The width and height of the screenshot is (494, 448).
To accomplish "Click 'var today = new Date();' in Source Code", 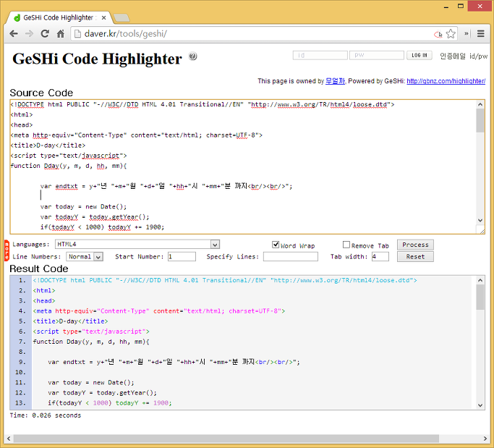I will [83, 207].
